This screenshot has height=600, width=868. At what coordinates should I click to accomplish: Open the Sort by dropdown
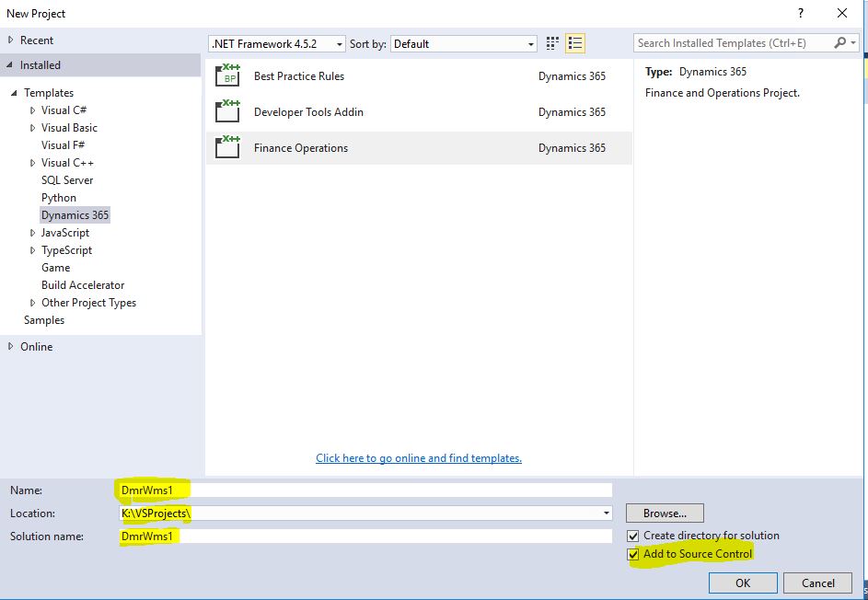(463, 44)
